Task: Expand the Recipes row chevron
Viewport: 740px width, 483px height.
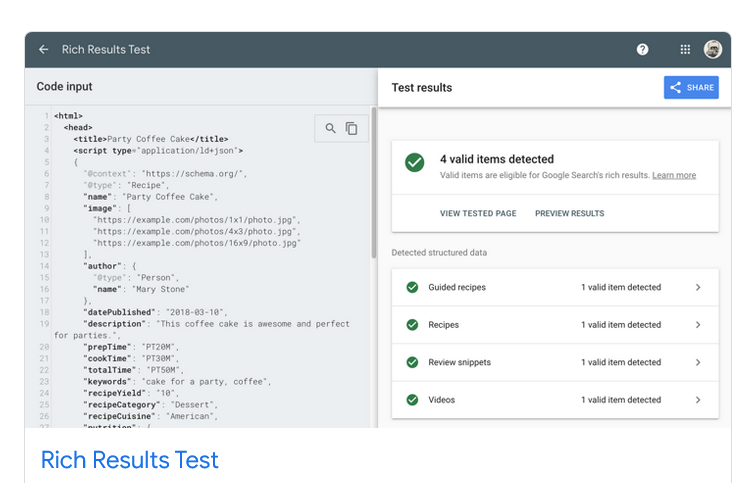Action: coord(698,325)
